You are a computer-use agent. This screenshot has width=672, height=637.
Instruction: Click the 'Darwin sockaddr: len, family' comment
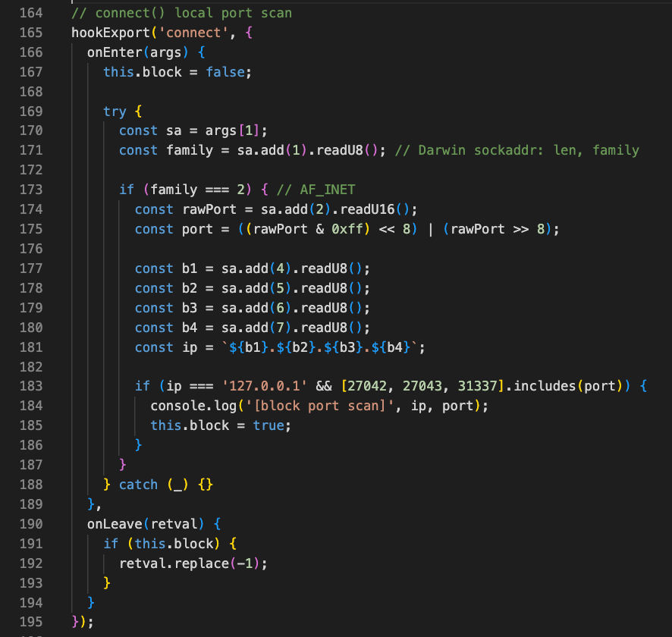point(517,150)
